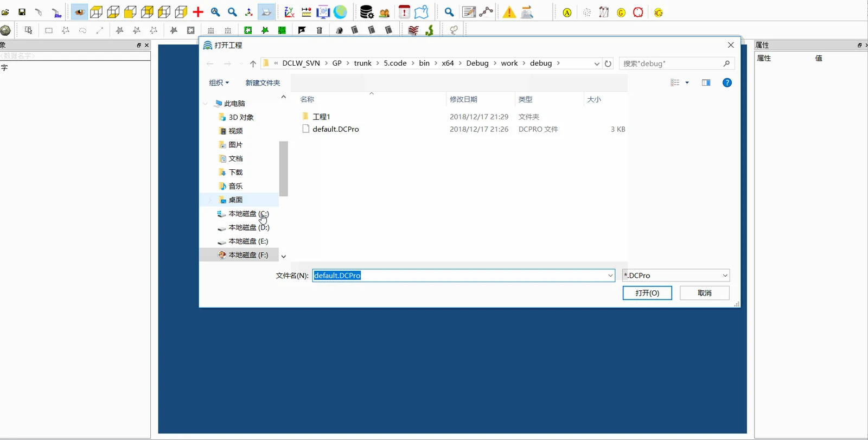This screenshot has width=868, height=440.
Task: Click the globe icon in toolbar
Action: pyautogui.click(x=340, y=12)
